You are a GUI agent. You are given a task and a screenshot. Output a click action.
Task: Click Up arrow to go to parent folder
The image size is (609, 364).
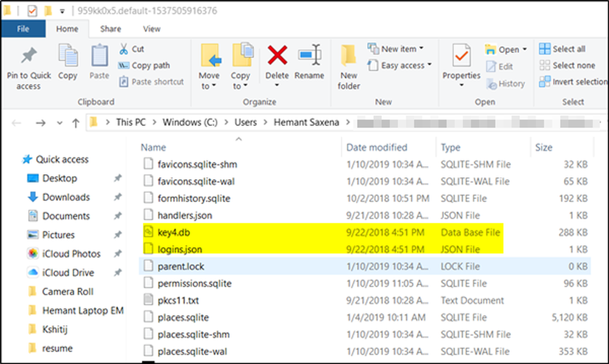[76, 123]
